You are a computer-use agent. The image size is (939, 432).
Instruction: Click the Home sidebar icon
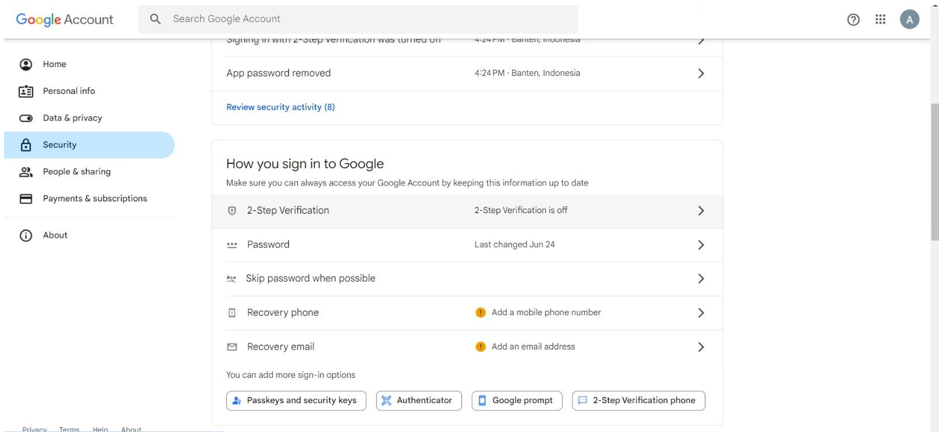point(26,64)
